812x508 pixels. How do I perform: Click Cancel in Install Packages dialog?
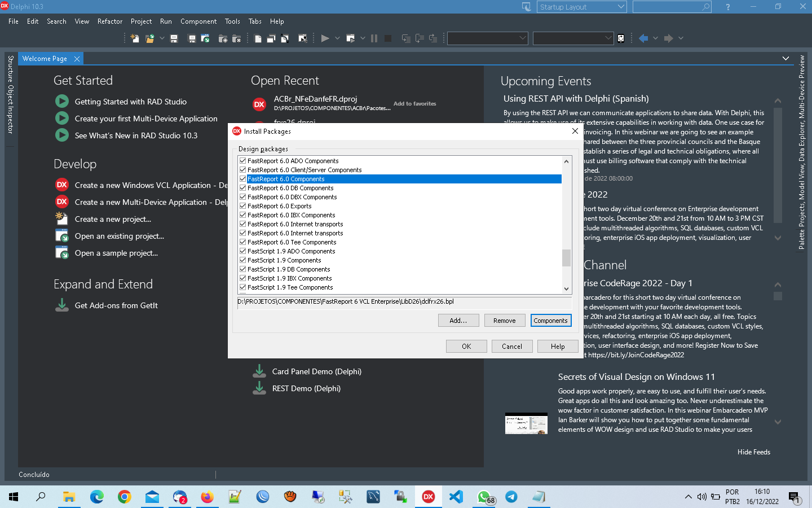point(512,347)
